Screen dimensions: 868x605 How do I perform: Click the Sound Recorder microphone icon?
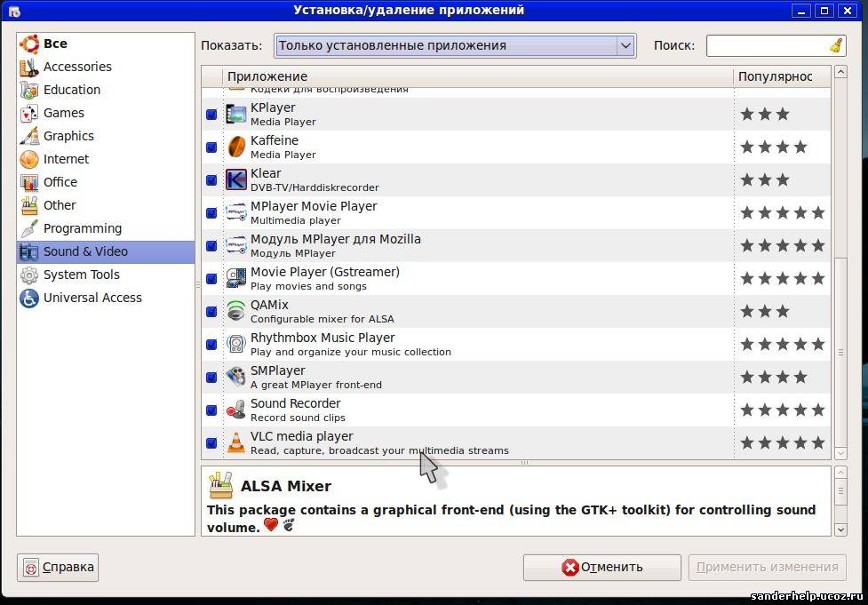click(x=236, y=410)
